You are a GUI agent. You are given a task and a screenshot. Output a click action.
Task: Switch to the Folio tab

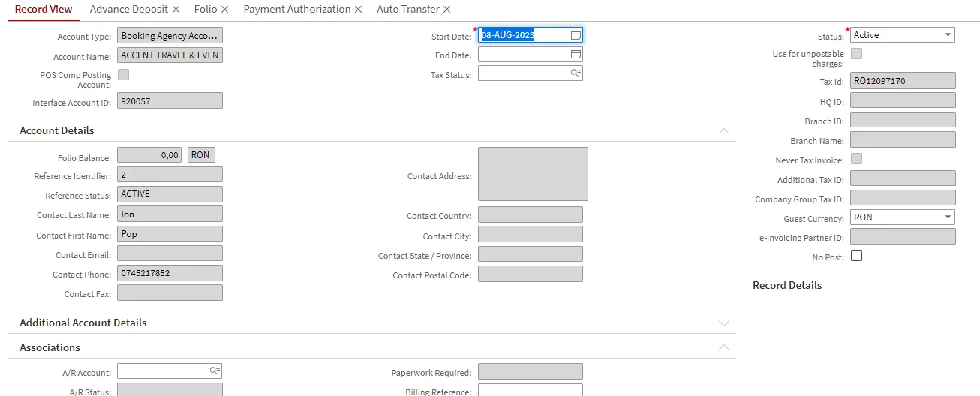205,9
